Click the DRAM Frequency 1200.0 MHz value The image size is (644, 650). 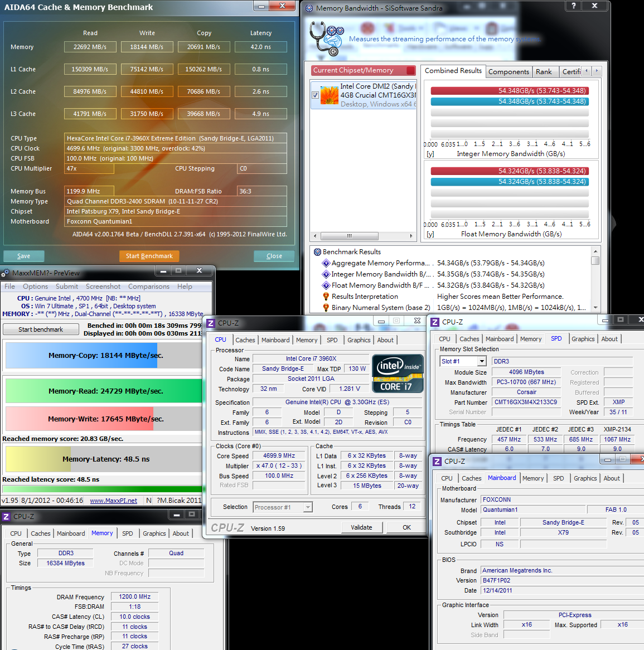134,597
